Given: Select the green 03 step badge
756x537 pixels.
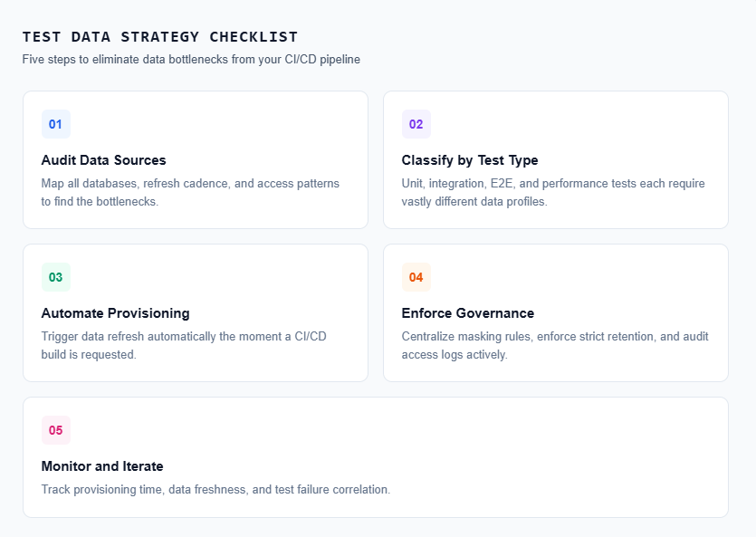Looking at the screenshot, I should coord(55,277).
